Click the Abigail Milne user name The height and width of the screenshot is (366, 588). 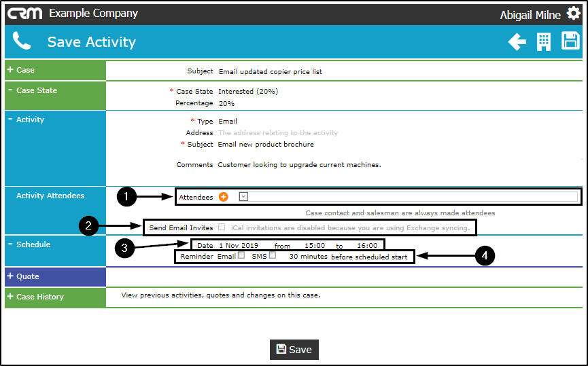[530, 15]
